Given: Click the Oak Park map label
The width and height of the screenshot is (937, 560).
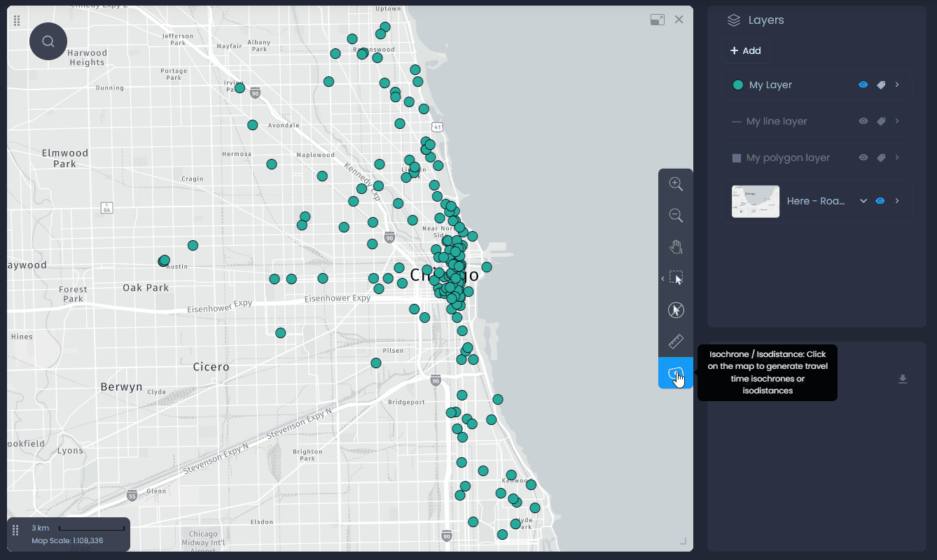Looking at the screenshot, I should tap(146, 288).
